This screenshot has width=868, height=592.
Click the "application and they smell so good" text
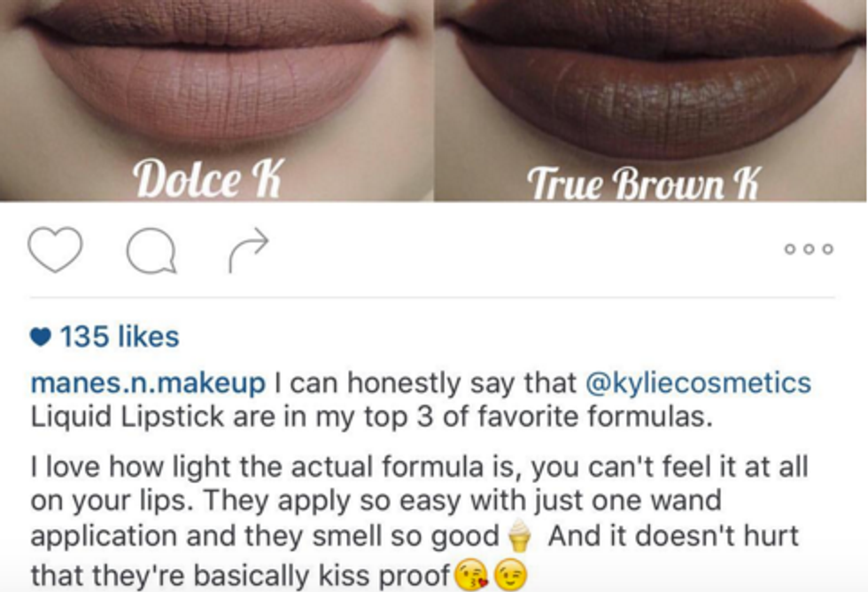coord(265,536)
